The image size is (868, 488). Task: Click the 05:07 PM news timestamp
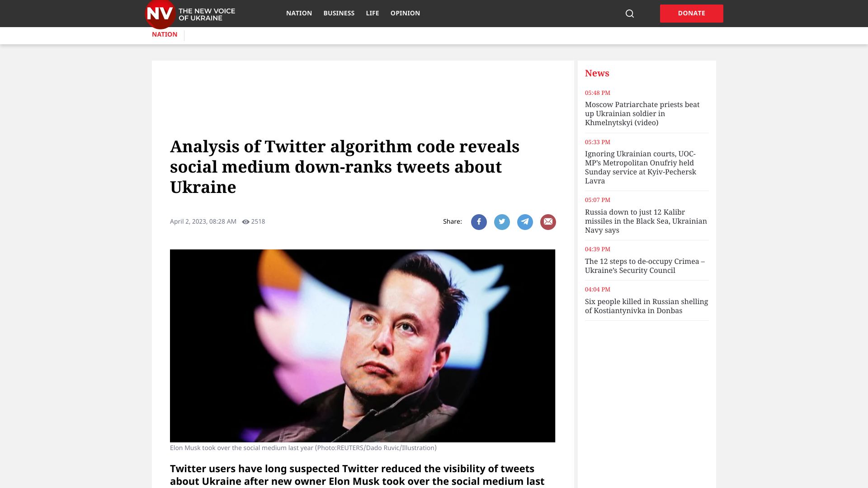click(x=598, y=200)
